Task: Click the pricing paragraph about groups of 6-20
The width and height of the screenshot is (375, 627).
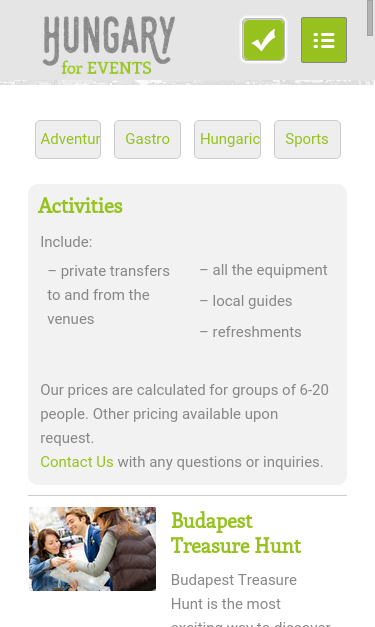Action: (x=184, y=414)
